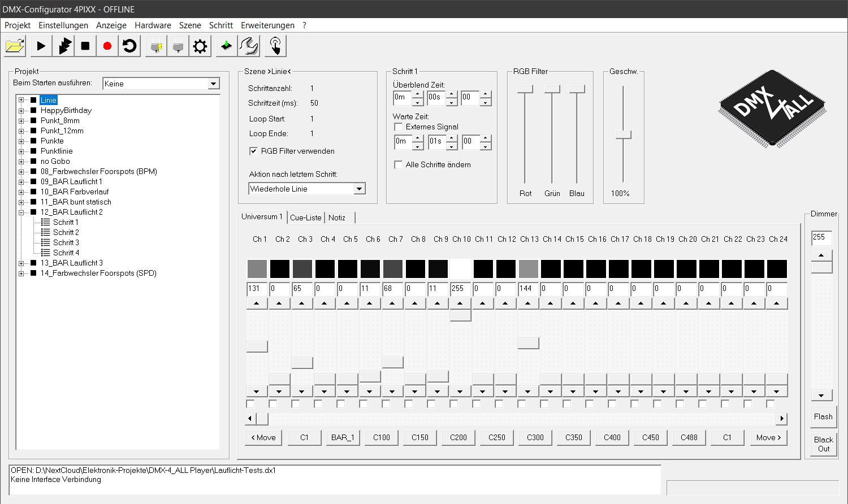Image resolution: width=848 pixels, height=504 pixels.
Task: Open the Hardware menu
Action: 153,25
